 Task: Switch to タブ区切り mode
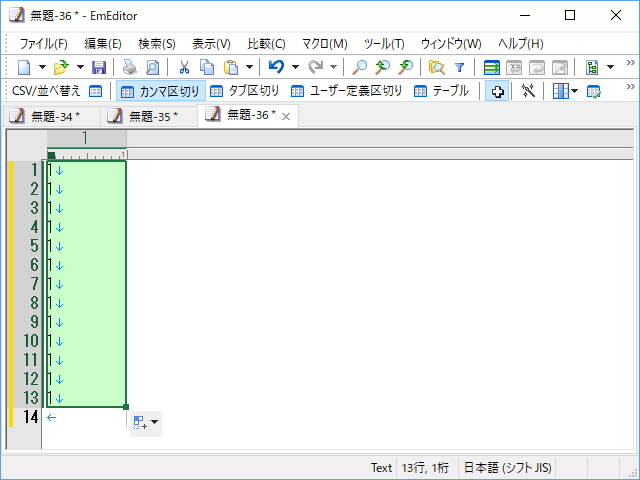244,91
